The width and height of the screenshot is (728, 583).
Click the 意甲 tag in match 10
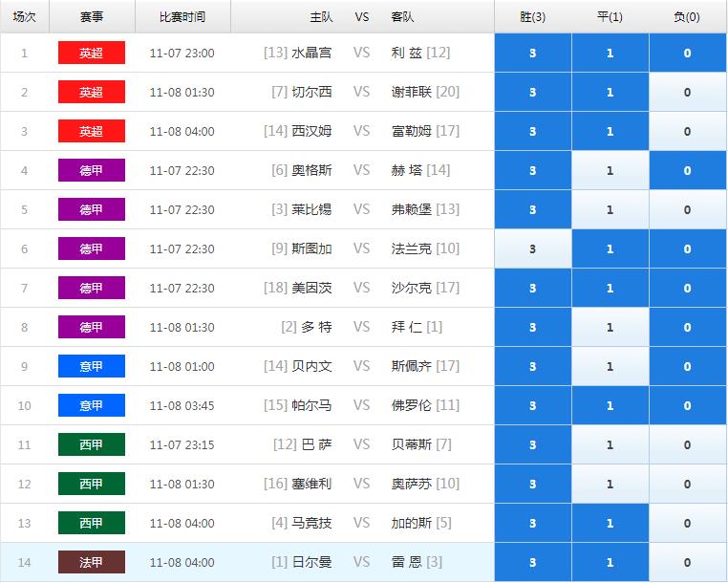(92, 405)
